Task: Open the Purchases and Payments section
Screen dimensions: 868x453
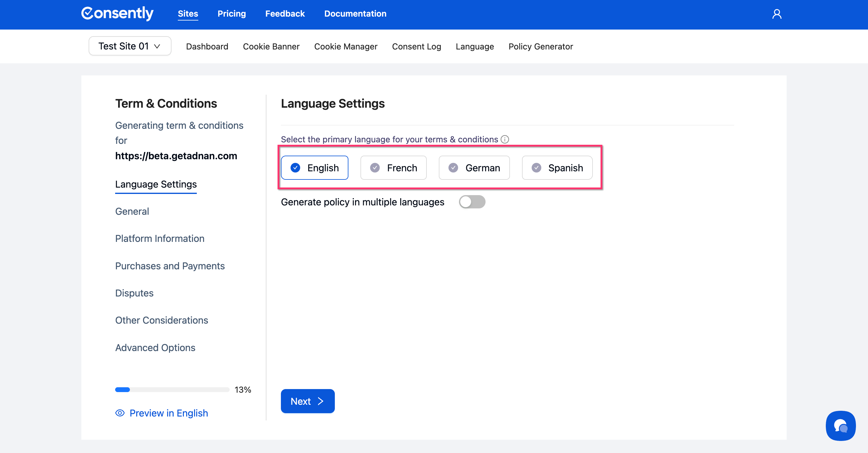Action: pyautogui.click(x=170, y=266)
